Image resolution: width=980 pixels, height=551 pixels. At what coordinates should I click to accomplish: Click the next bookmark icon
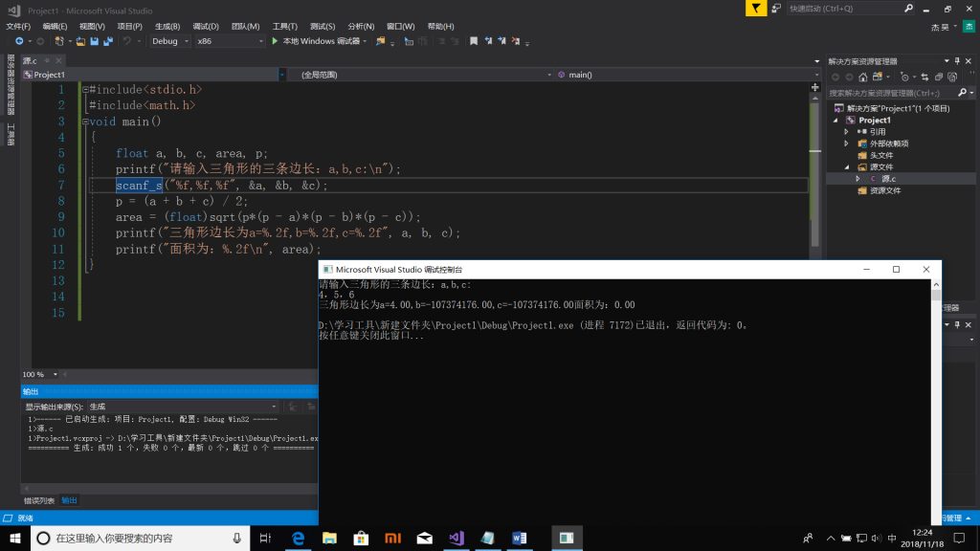(x=501, y=41)
